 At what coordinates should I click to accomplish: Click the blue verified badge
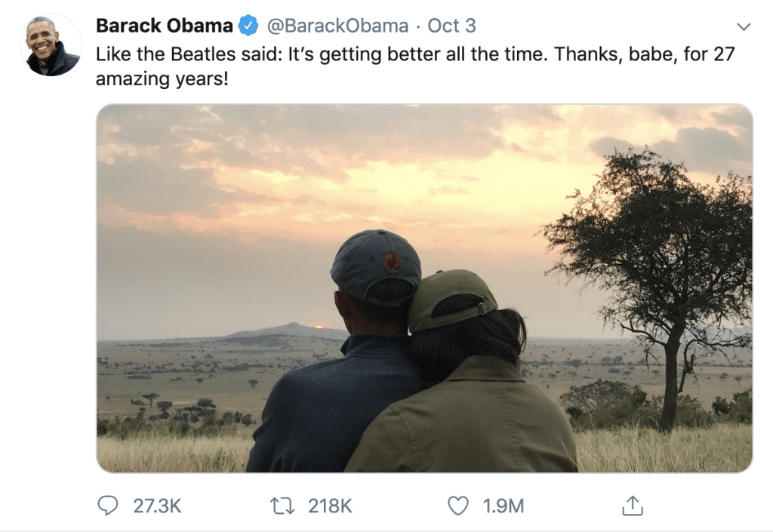246,25
